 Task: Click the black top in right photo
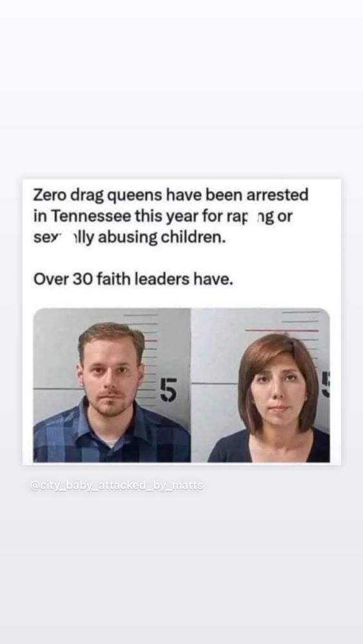point(270,448)
